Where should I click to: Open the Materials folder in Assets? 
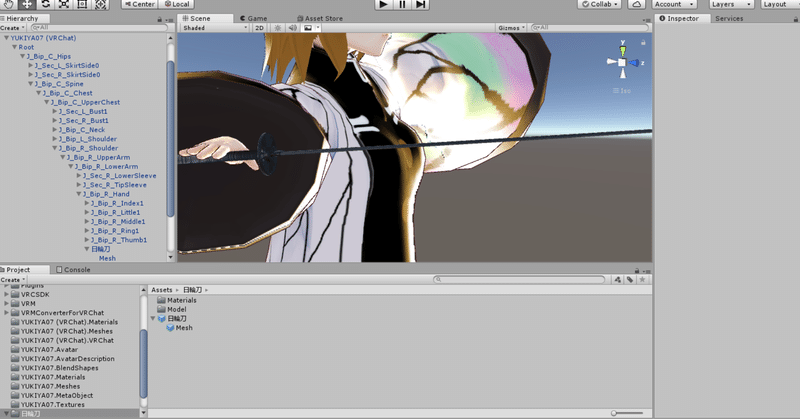point(177,300)
